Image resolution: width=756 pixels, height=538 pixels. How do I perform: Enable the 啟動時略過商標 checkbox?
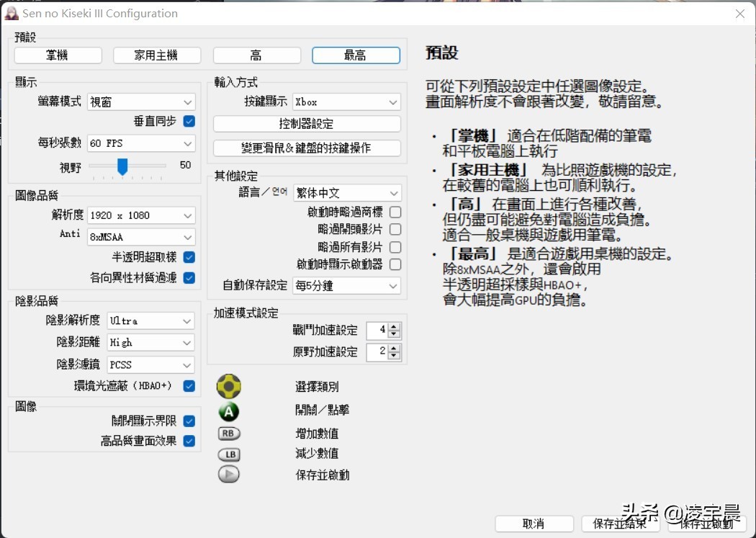[x=395, y=212]
